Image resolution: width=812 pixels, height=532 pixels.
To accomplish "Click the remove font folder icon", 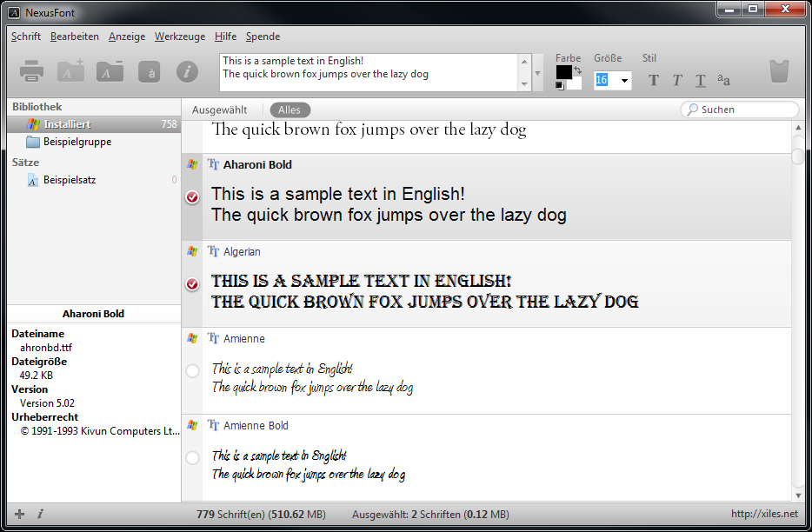I will (x=110, y=70).
